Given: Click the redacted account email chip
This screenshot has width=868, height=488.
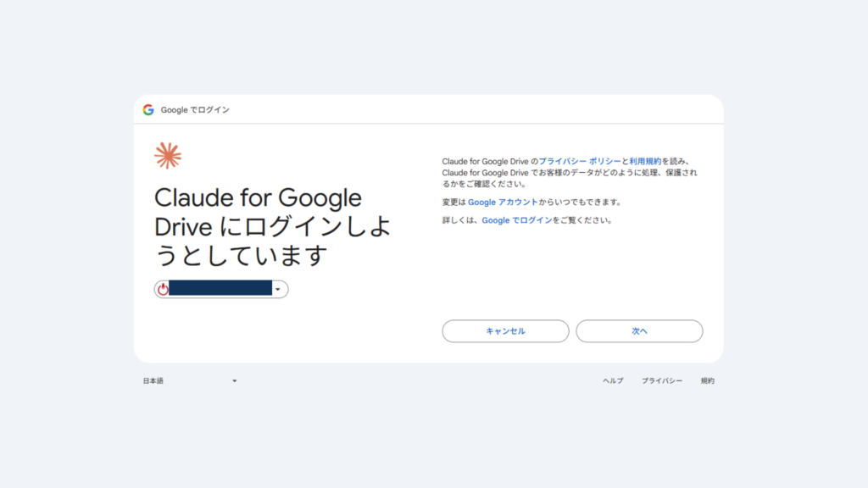Looking at the screenshot, I should (221, 289).
